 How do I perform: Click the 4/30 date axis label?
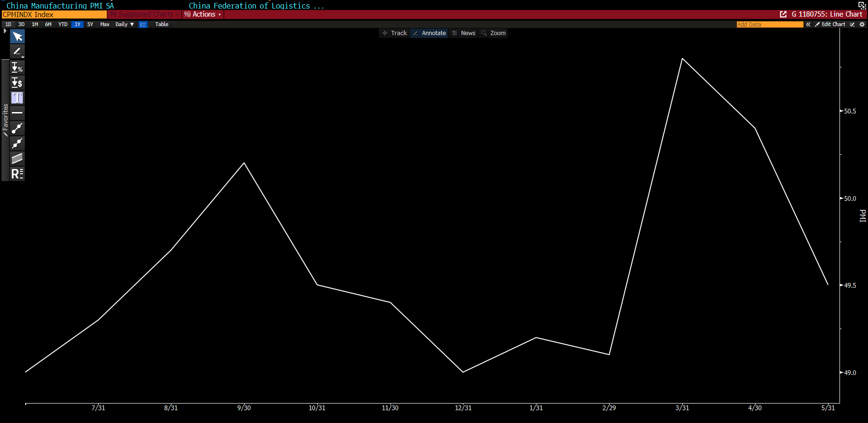755,408
